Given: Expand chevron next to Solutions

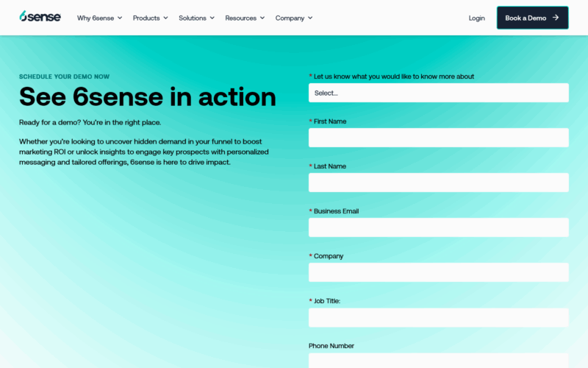Looking at the screenshot, I should point(212,18).
